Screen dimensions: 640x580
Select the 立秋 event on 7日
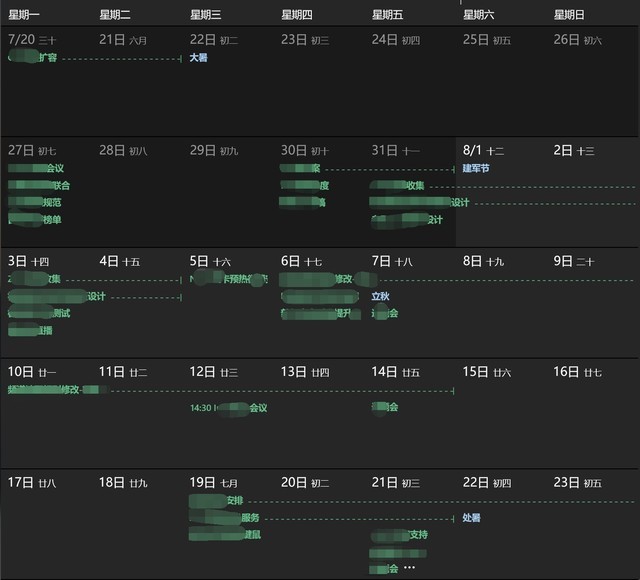(381, 296)
